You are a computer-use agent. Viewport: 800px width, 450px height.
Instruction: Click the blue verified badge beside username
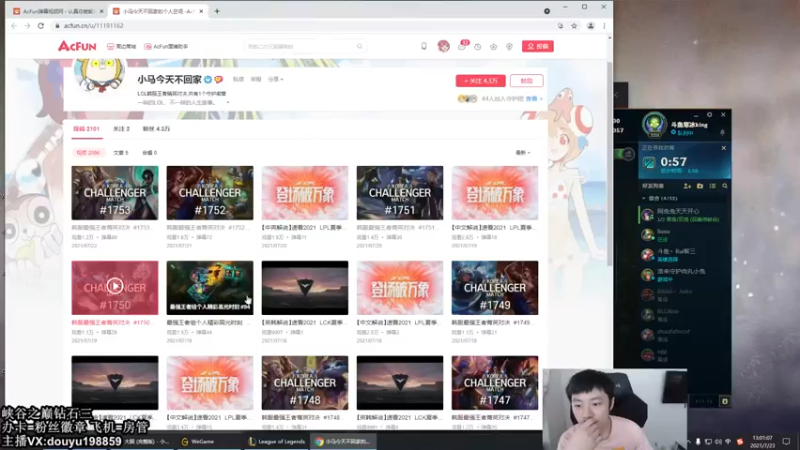pos(208,80)
